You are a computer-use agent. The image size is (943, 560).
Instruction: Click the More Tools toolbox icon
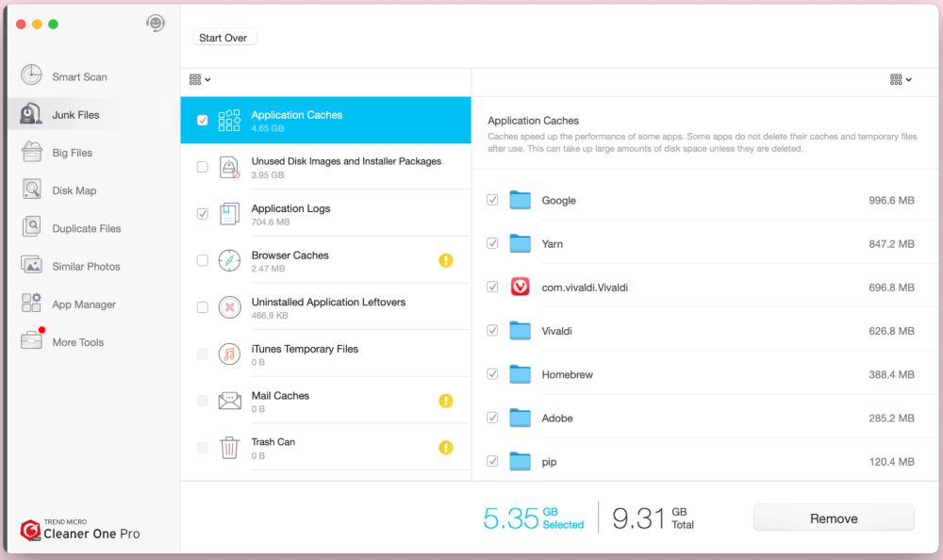[x=31, y=340]
